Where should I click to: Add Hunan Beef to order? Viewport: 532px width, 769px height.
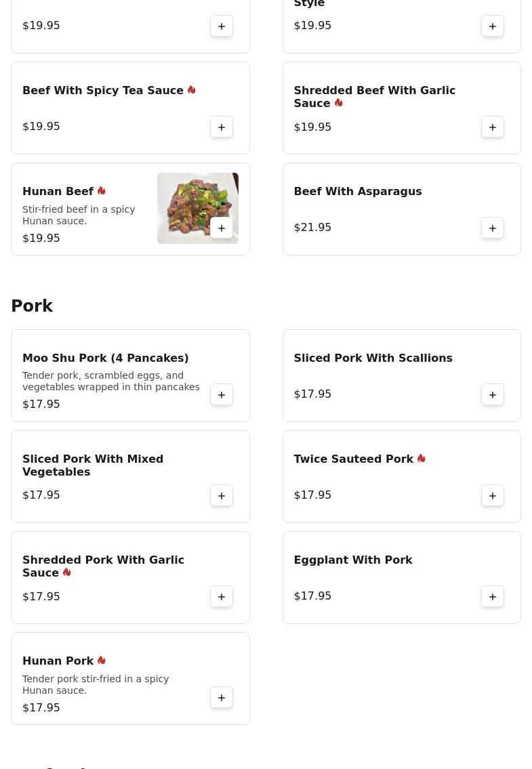[x=222, y=228]
